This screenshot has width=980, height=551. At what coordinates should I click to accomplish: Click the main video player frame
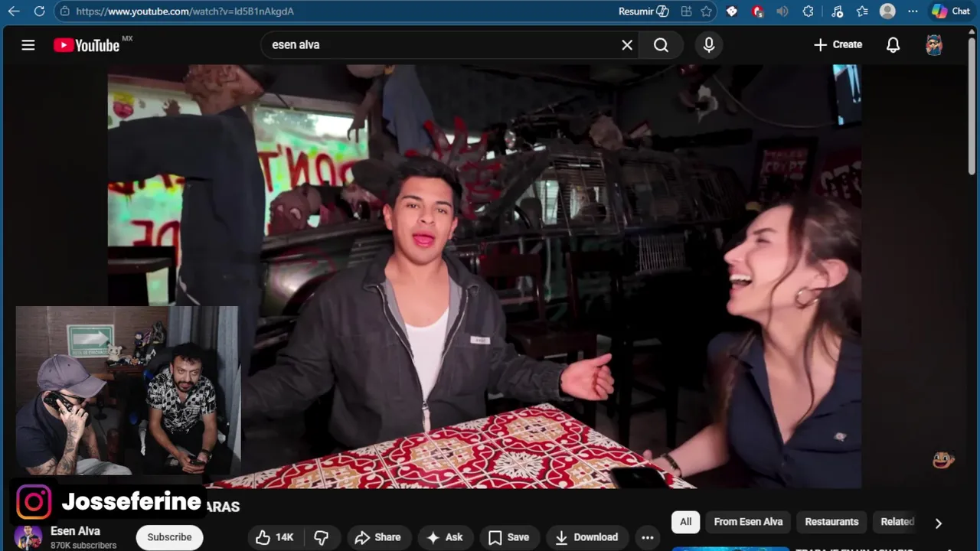click(x=484, y=276)
